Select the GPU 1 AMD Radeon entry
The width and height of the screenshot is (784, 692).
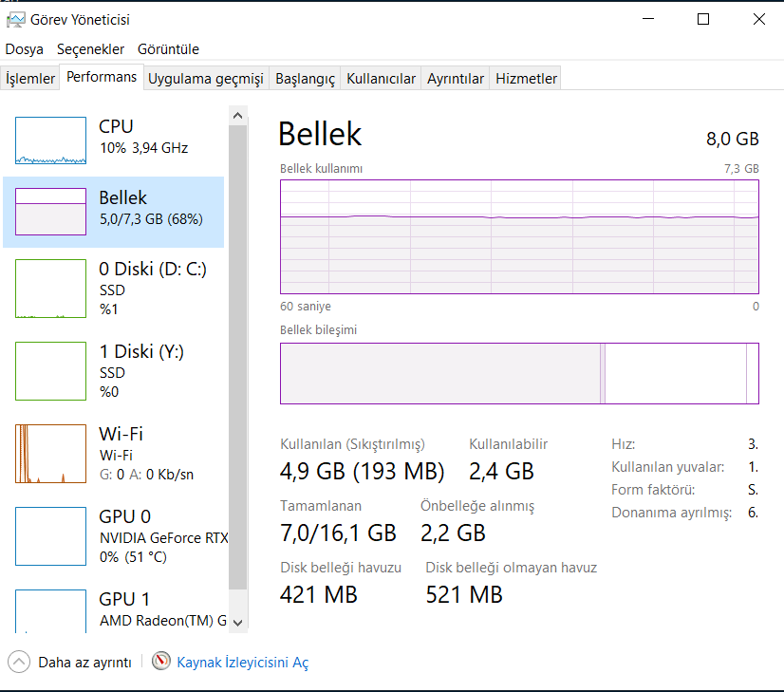coord(161,609)
